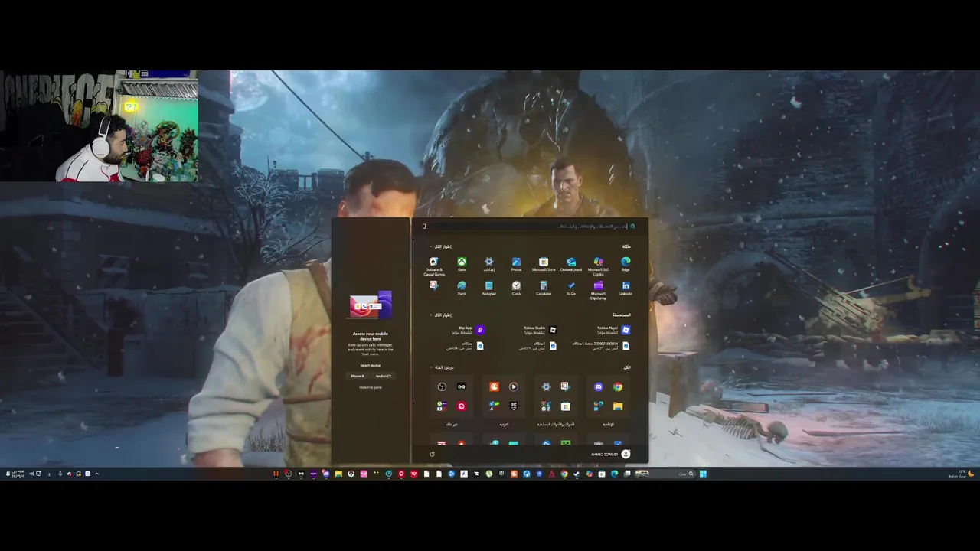The image size is (980, 551).
Task: Open Crunchyroll in the entertainment folder
Action: (494, 386)
